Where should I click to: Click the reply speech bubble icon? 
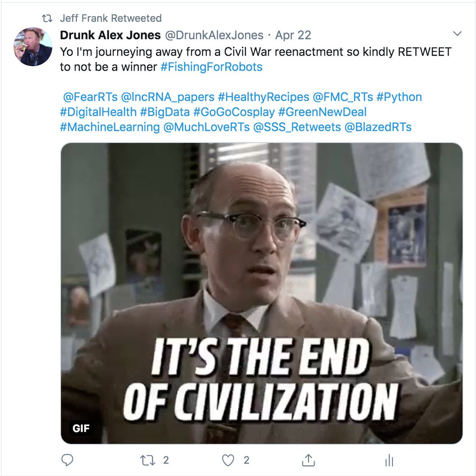[67, 460]
